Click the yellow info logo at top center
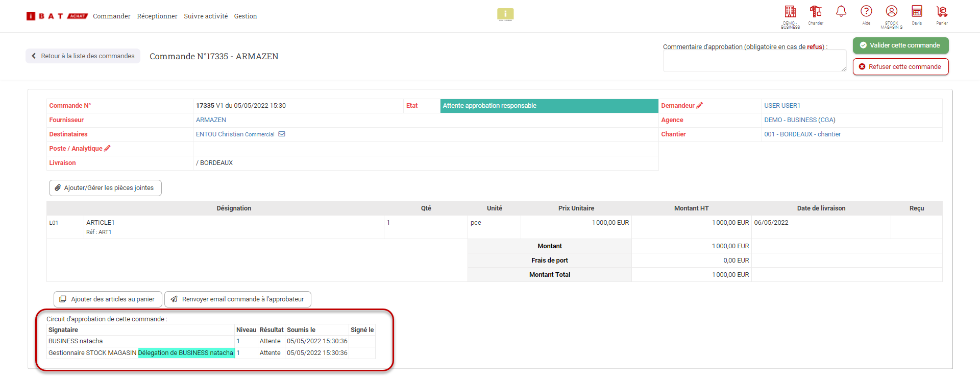 tap(505, 14)
